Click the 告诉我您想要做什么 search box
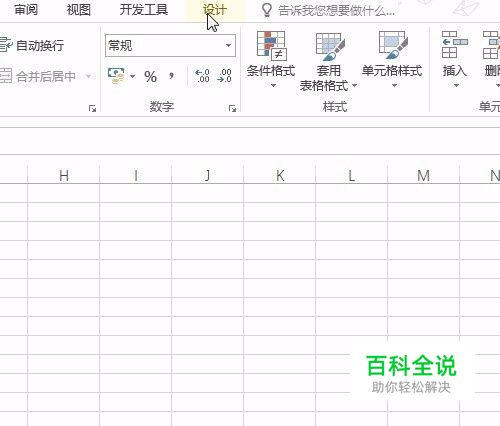Viewport: 500px width, 426px height. coord(336,11)
